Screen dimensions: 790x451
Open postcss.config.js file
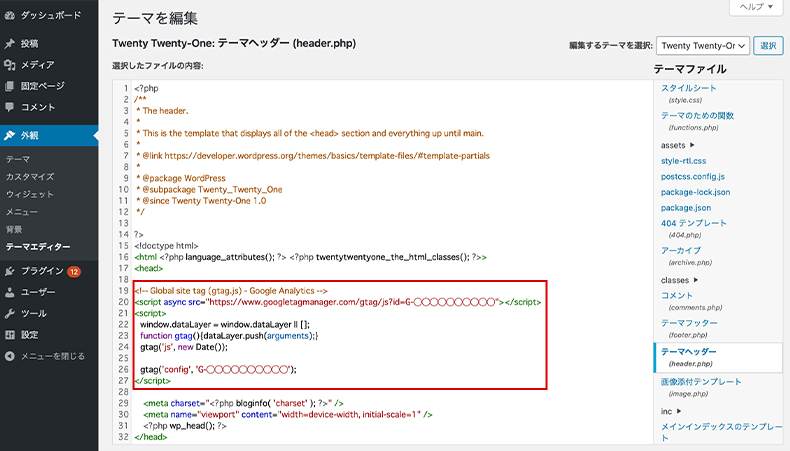693,176
